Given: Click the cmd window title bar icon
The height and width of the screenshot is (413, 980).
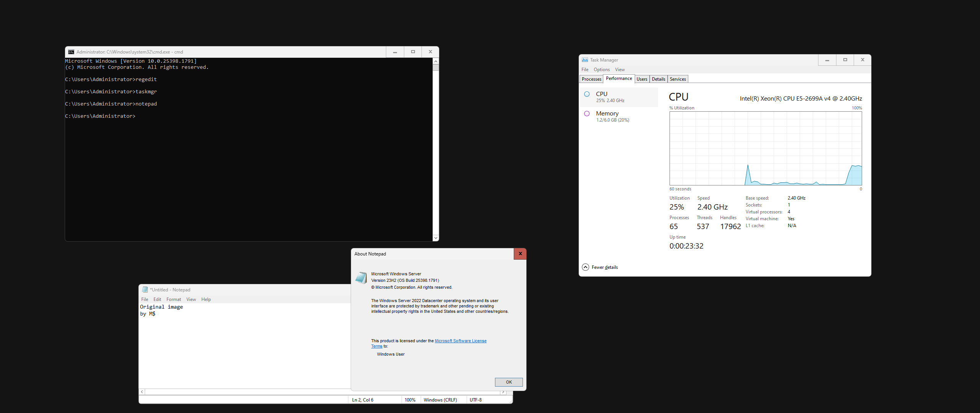Looking at the screenshot, I should click(71, 52).
